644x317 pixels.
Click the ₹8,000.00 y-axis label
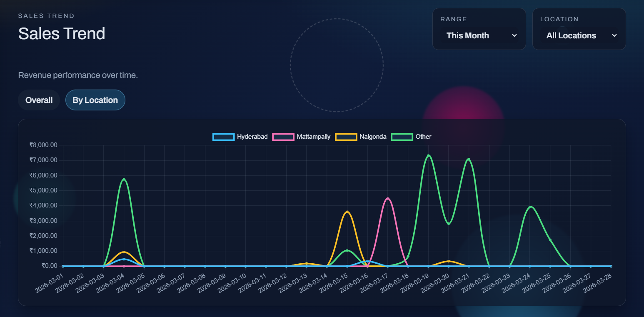click(43, 145)
